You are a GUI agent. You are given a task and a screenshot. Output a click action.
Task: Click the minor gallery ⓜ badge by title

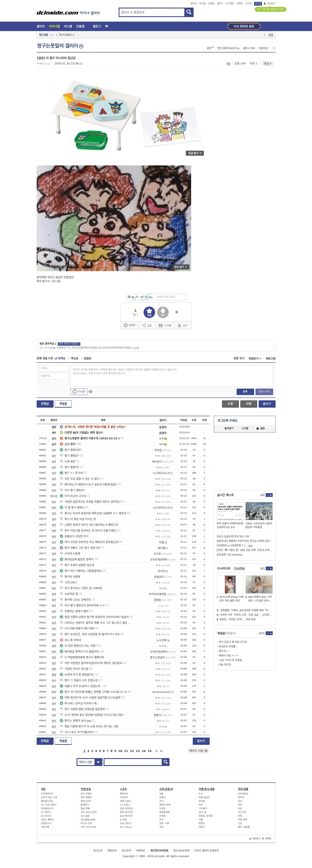pyautogui.click(x=81, y=46)
